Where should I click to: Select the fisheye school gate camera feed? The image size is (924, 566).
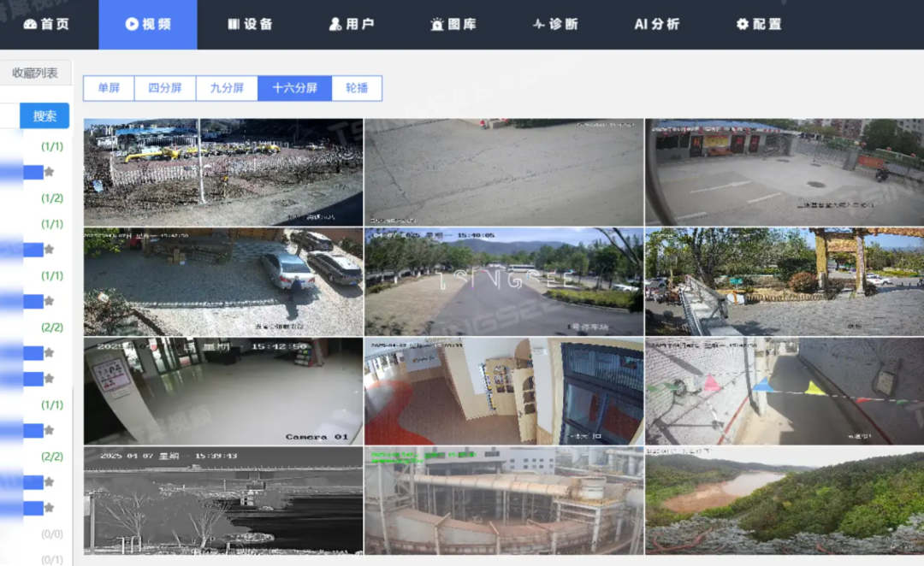click(x=785, y=173)
